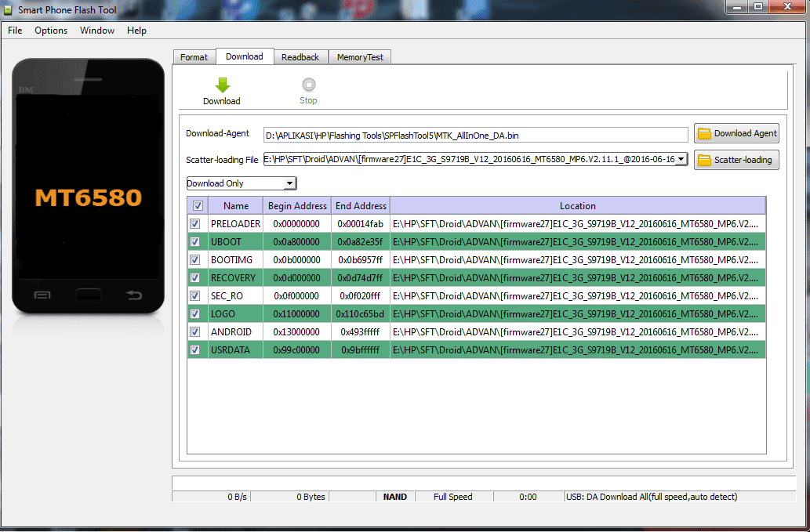Click the Full Speed status field
This screenshot has height=532, width=810.
point(453,496)
